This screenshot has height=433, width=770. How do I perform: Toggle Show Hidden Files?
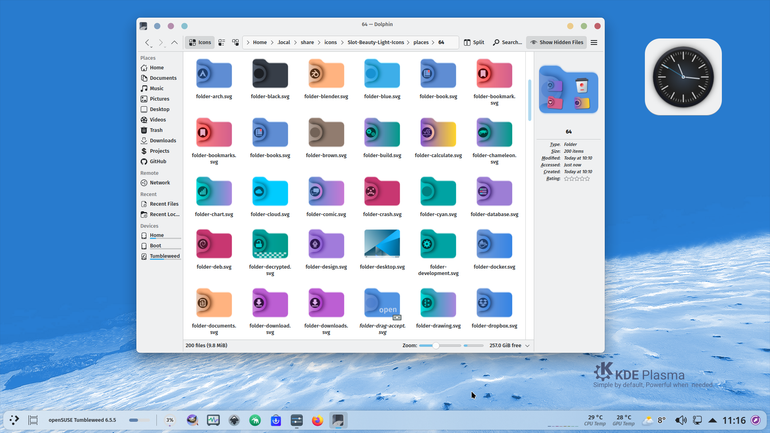(x=556, y=43)
